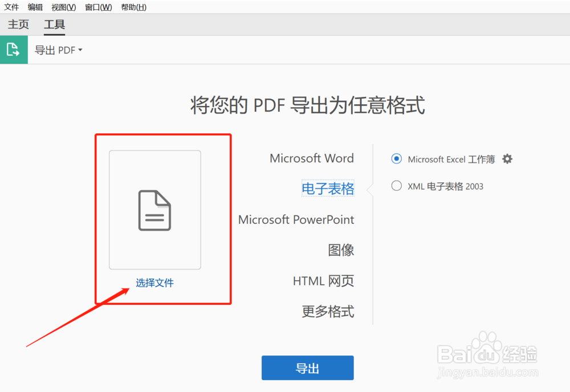Expand the 视图 view menu

point(63,7)
